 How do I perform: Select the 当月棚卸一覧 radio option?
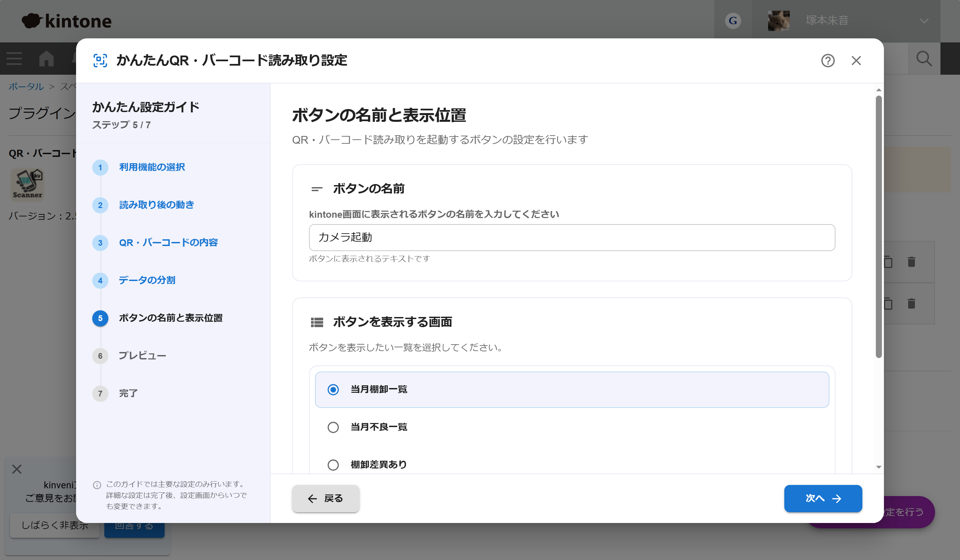(572, 389)
